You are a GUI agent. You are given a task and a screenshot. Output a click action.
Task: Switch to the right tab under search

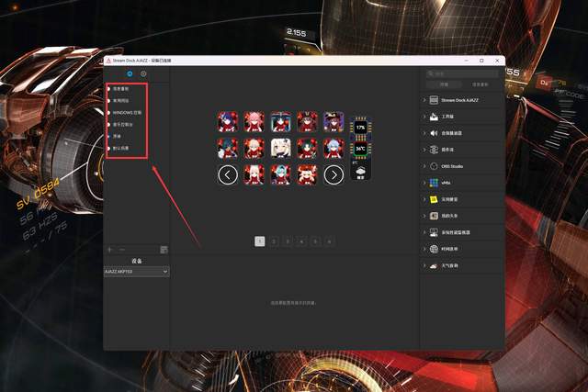point(480,84)
